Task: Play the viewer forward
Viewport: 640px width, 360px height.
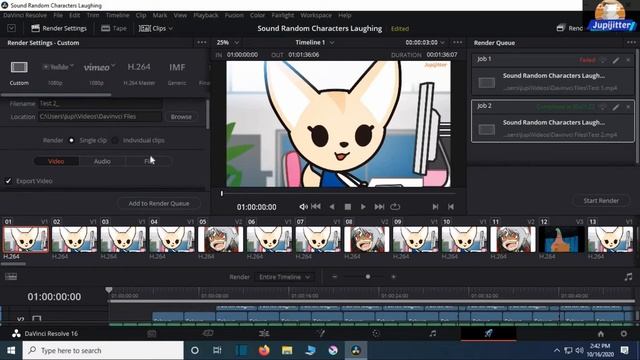Action: [363, 207]
